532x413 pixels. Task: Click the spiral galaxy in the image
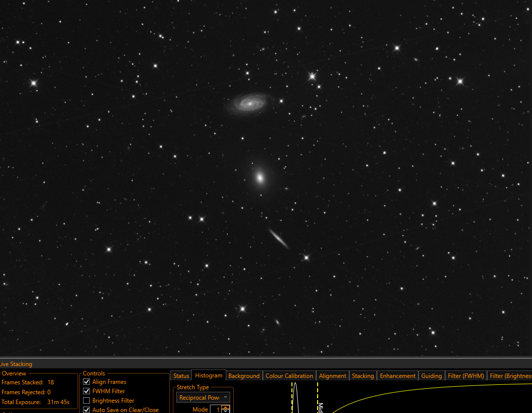click(x=250, y=104)
